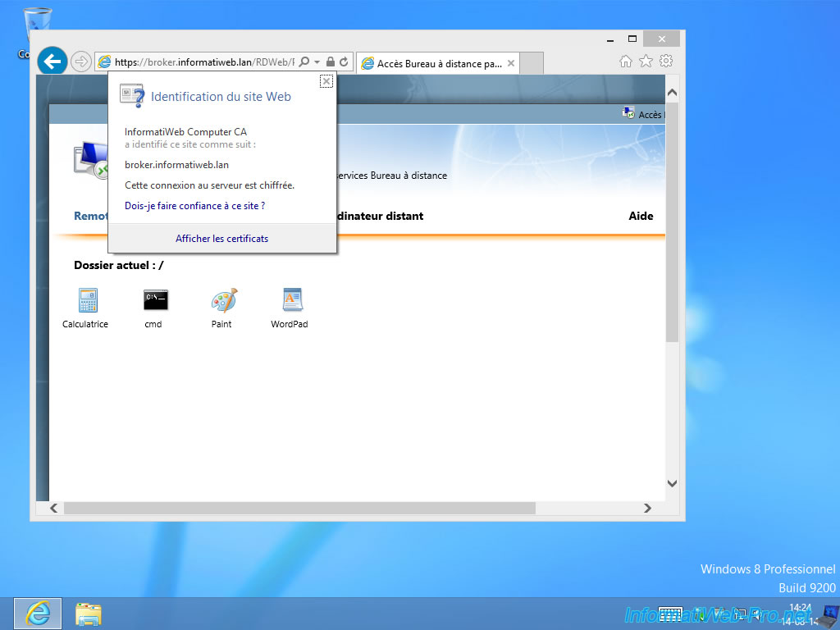Open File Explorer from the taskbar
Image resolution: width=840 pixels, height=630 pixels.
coord(88,613)
